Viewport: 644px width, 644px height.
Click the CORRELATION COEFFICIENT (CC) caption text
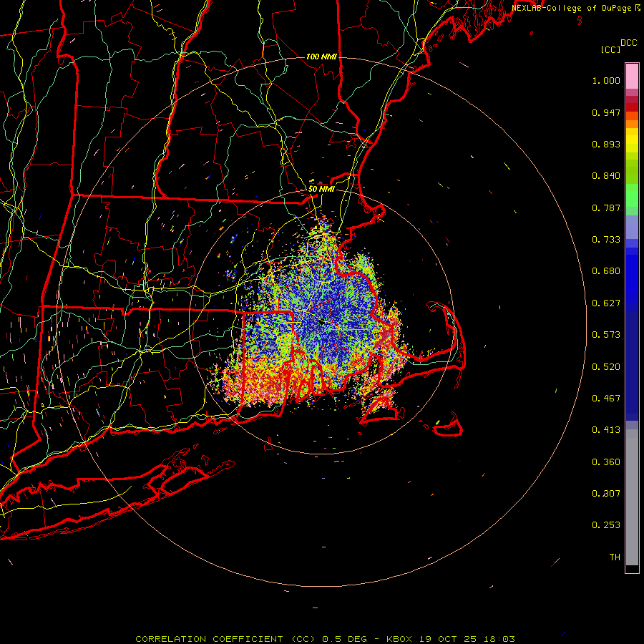coord(225,639)
